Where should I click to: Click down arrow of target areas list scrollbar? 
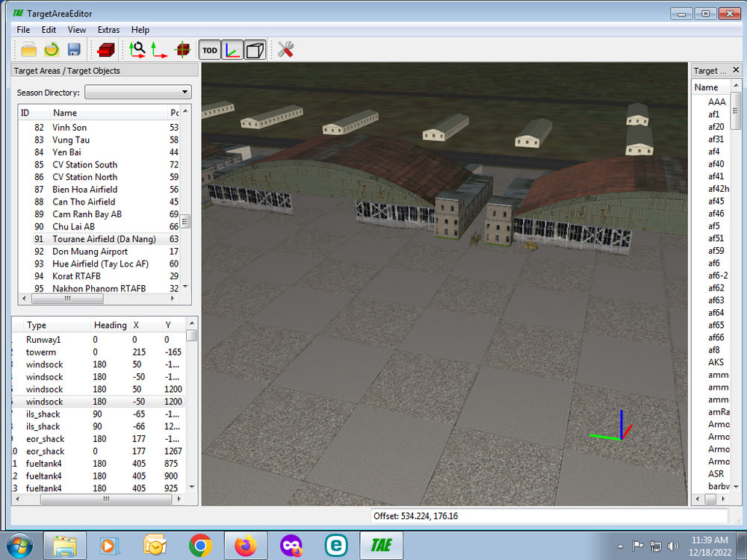coord(185,287)
